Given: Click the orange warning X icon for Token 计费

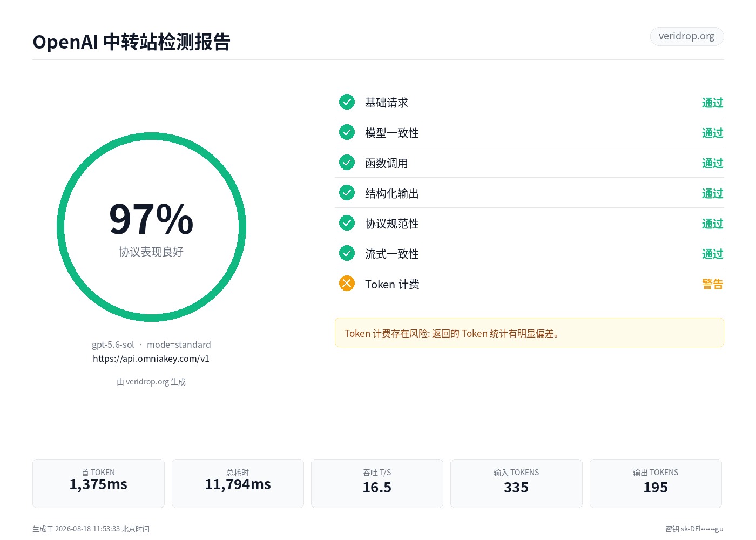Looking at the screenshot, I should point(347,283).
